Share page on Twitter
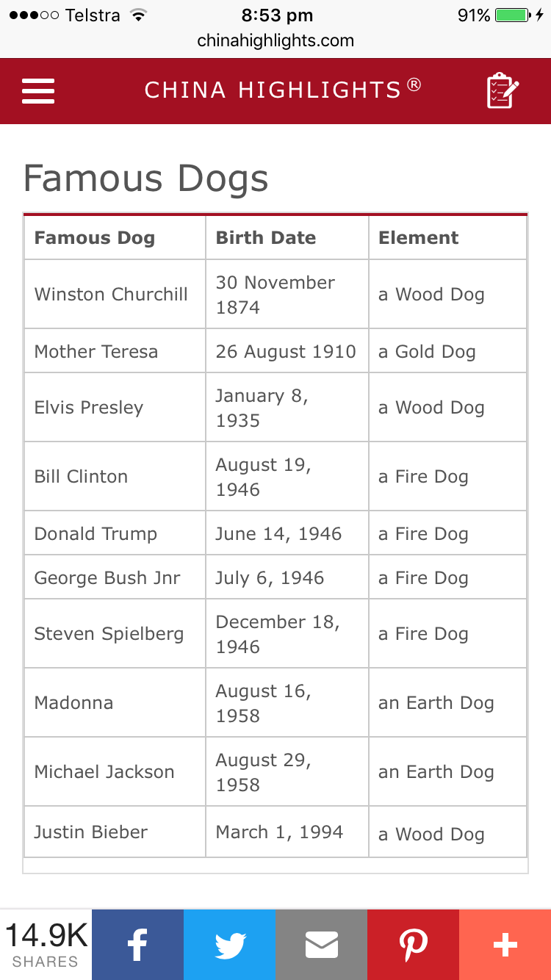Image resolution: width=551 pixels, height=980 pixels. click(x=230, y=945)
